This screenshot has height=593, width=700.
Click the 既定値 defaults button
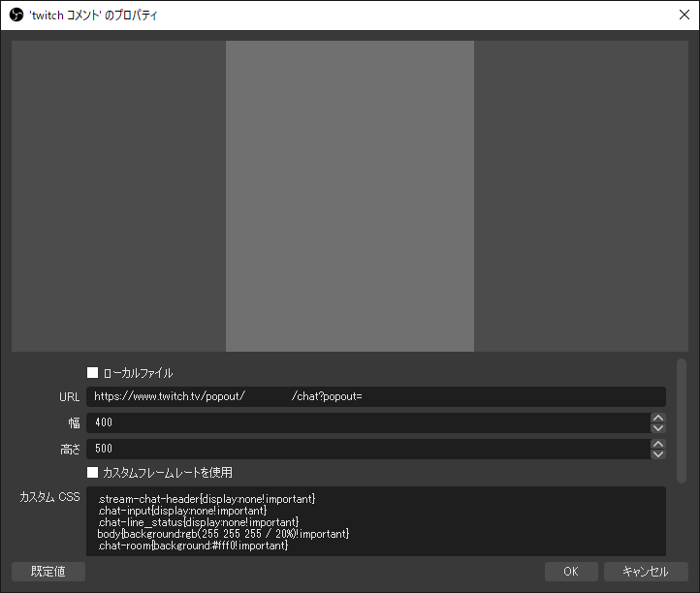coord(48,572)
